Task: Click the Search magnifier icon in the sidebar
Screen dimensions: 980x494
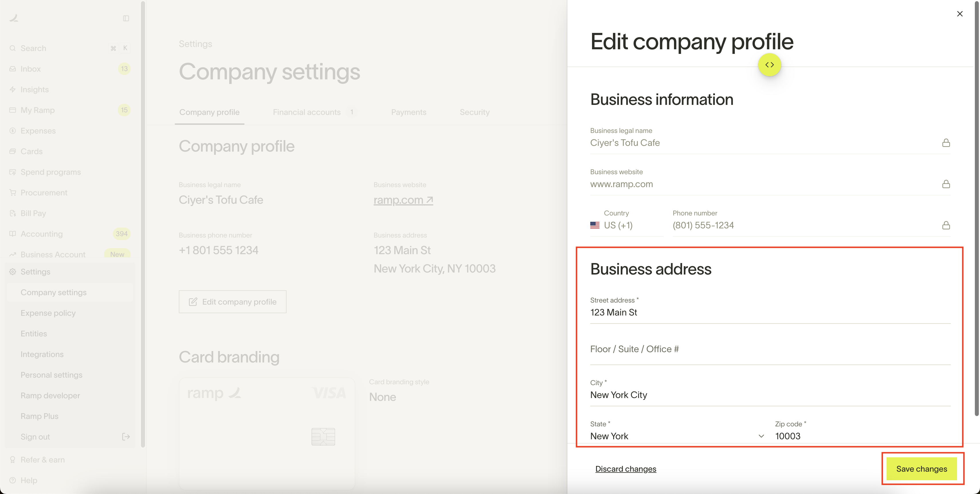Action: pyautogui.click(x=13, y=48)
